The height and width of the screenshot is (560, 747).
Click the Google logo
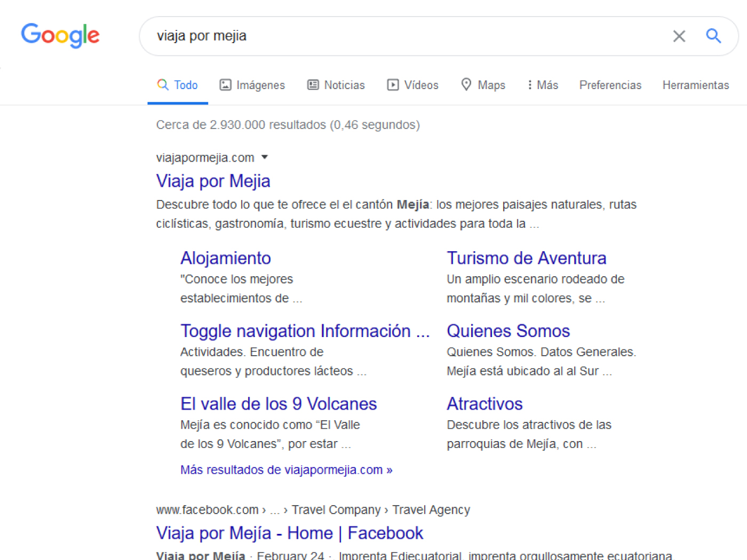(60, 36)
